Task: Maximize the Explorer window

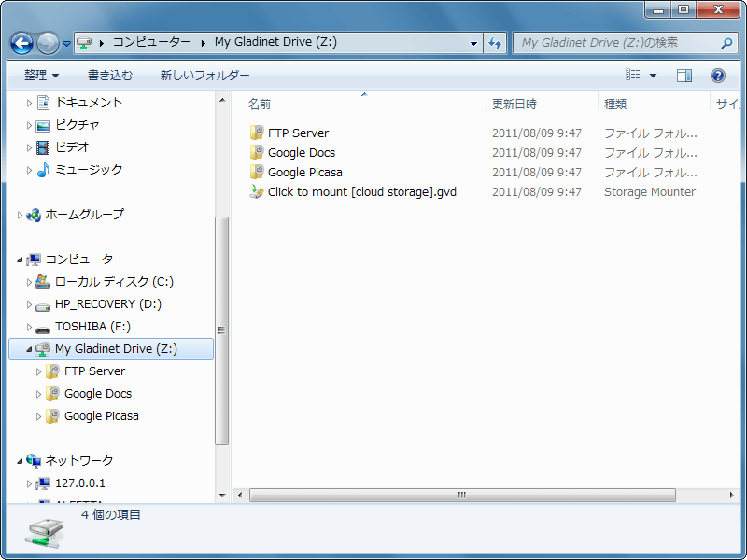Action: tap(684, 9)
